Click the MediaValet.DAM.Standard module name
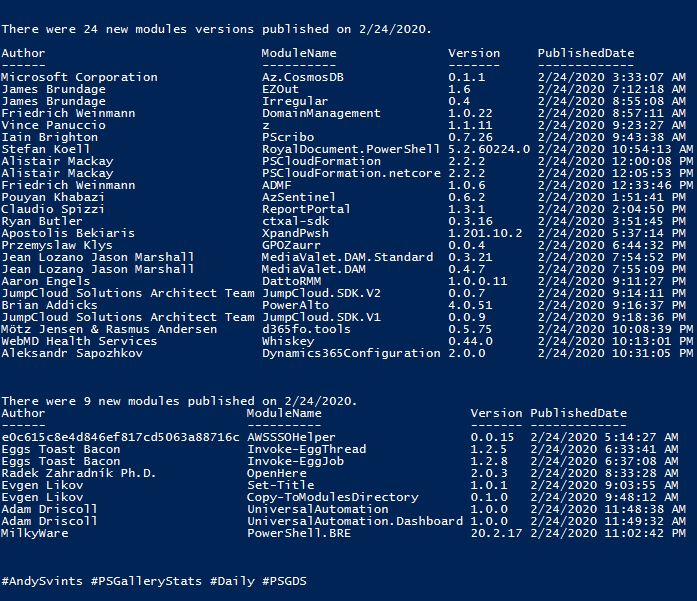 (347, 257)
